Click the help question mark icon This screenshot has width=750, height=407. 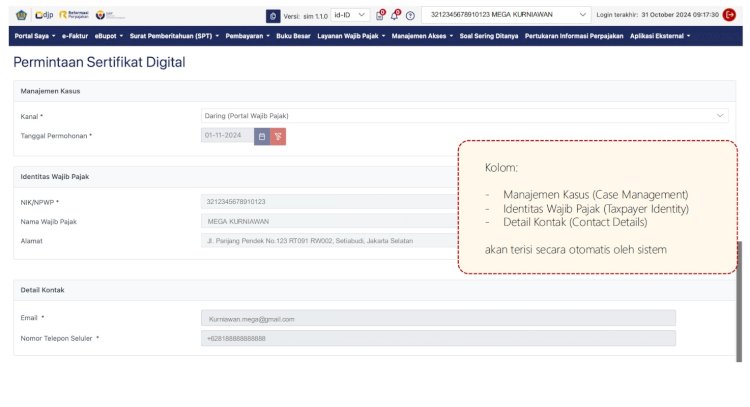[x=410, y=15]
